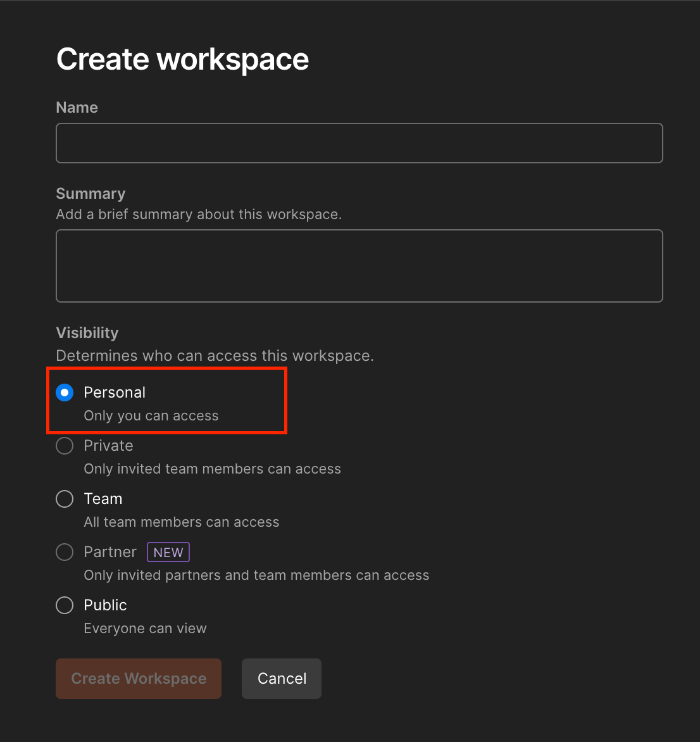Click 'All team members can access' text
Image resolution: width=700 pixels, height=742 pixels.
[182, 522]
